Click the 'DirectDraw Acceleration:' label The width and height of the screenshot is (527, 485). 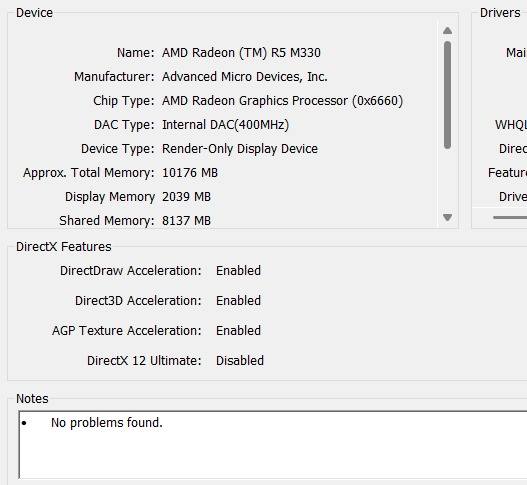pos(131,271)
